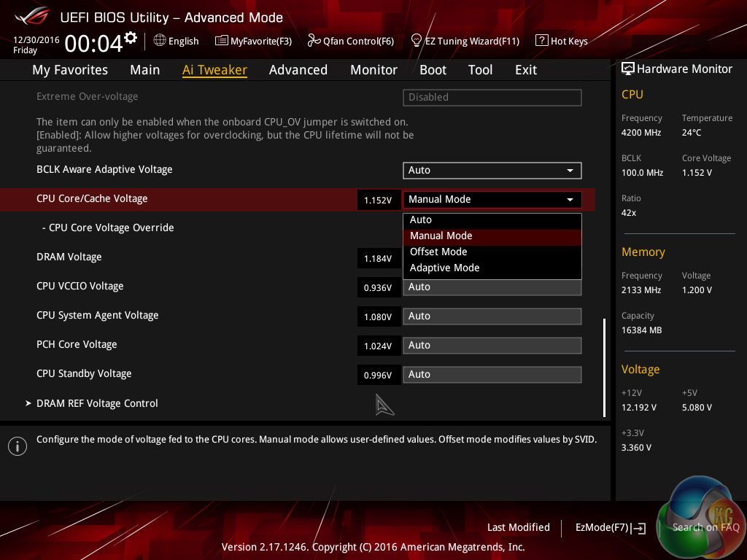Go to the Boot tab

(433, 70)
